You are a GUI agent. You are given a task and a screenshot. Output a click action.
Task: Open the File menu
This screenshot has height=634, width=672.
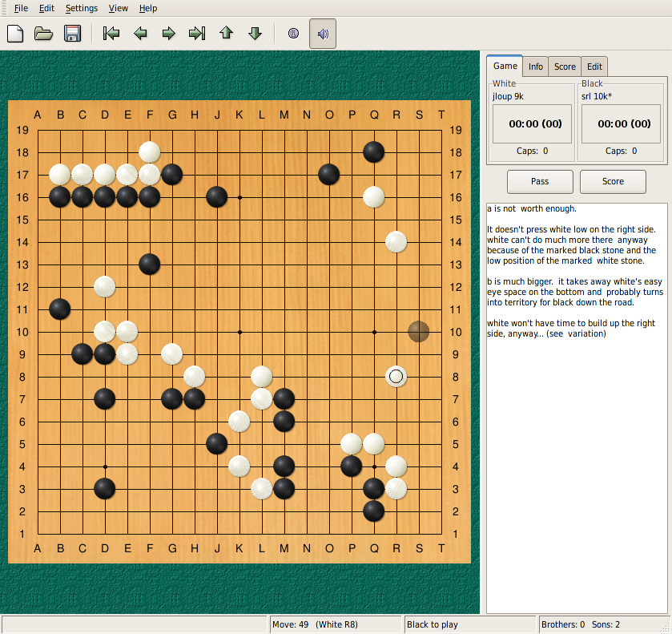point(21,8)
